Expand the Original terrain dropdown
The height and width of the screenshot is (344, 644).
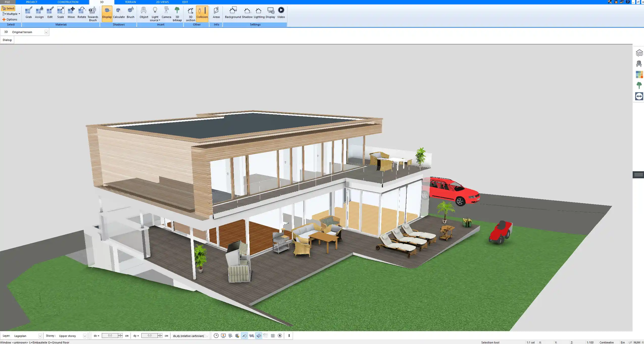point(46,32)
